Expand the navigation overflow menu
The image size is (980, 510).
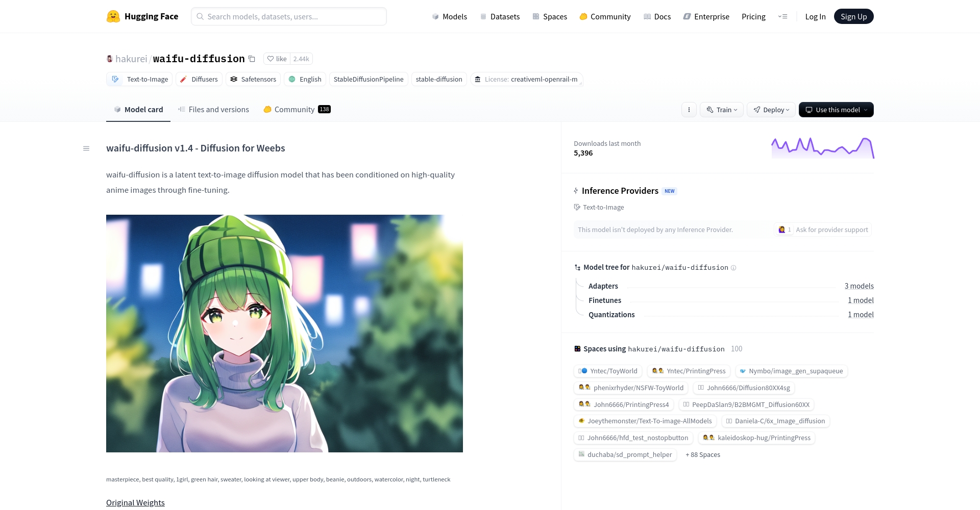click(782, 16)
